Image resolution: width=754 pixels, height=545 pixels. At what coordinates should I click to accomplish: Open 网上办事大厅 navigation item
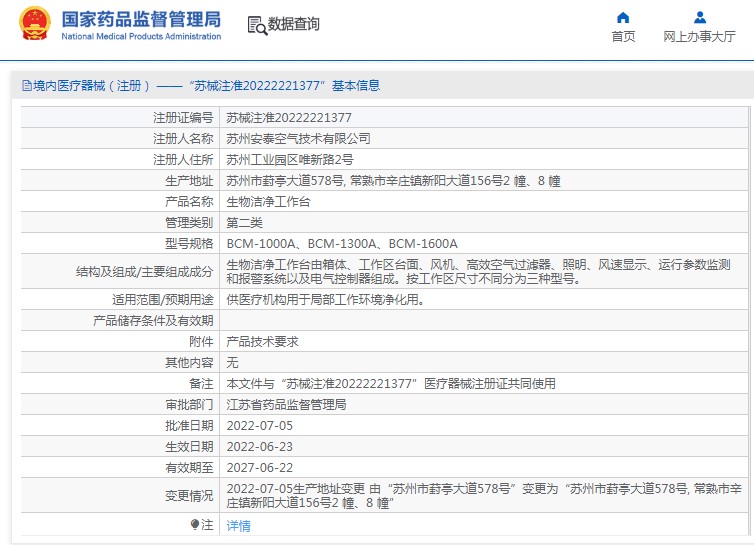point(699,27)
